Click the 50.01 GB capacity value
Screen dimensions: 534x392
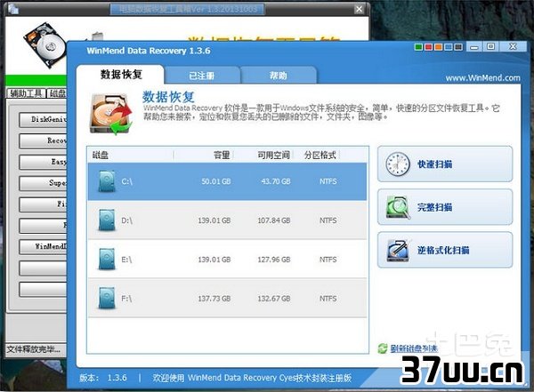pos(216,181)
